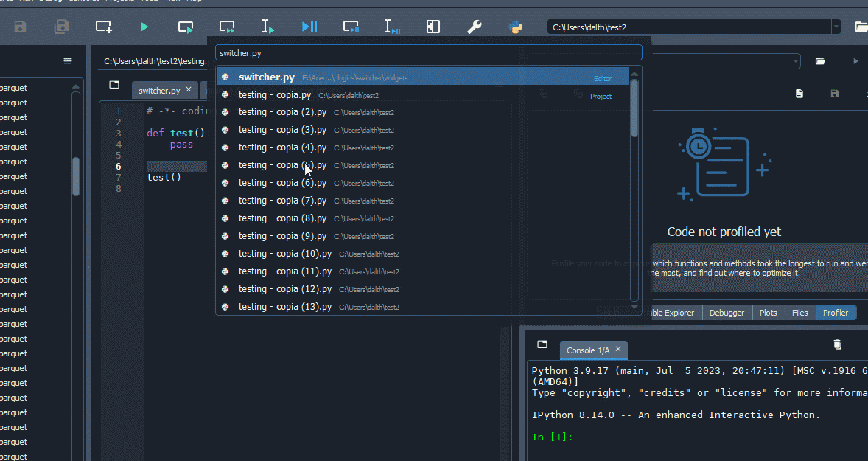Maximize the current pane
Viewport: 868px width, 461px height.
pyautogui.click(x=433, y=26)
